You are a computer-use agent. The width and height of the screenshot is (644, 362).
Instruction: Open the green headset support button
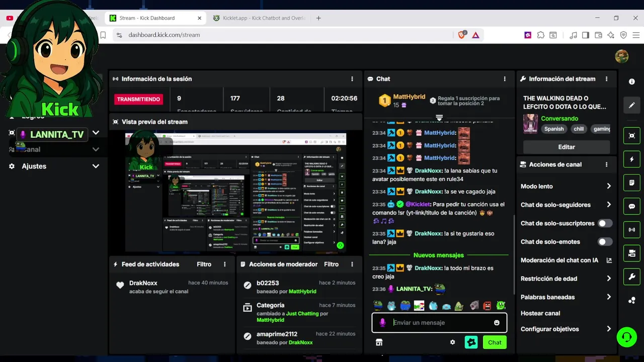pyautogui.click(x=627, y=336)
